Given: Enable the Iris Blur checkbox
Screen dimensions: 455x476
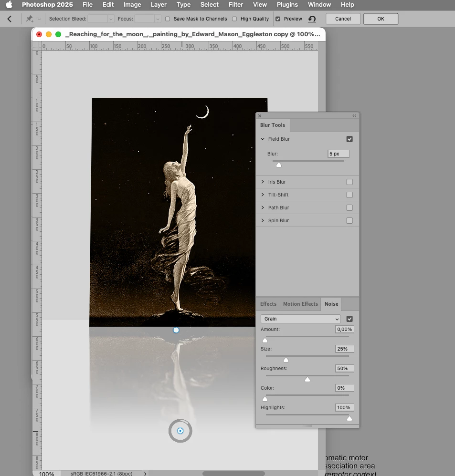Looking at the screenshot, I should [x=349, y=182].
